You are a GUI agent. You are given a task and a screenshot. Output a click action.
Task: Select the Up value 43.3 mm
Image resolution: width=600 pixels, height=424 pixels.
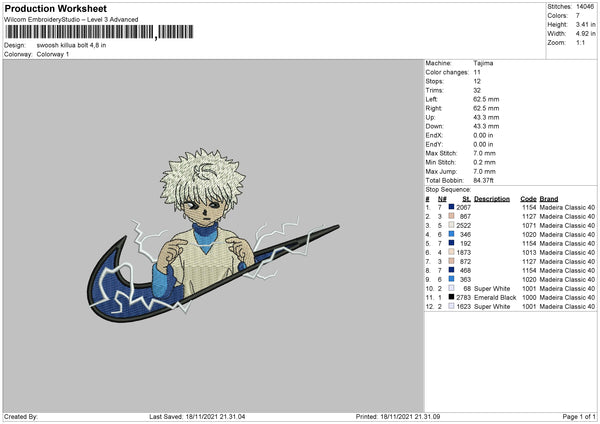(486, 117)
